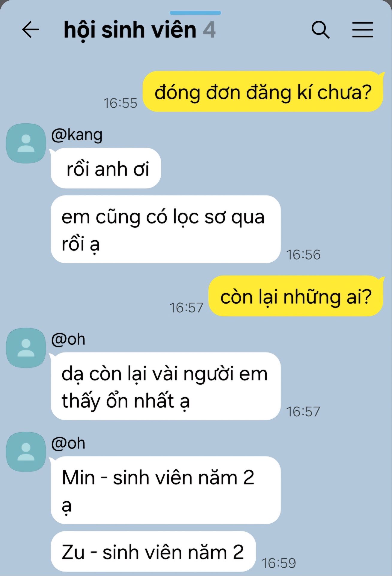Tap the @oh username above 'dạ còn lại'
This screenshot has width=392, height=576.
68,339
